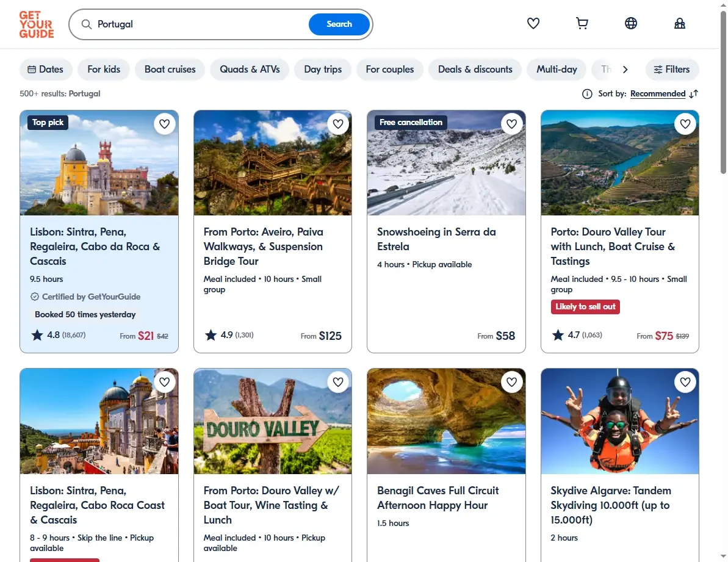The height and width of the screenshot is (562, 728).
Task: Save Aveiro Paiva Walkways tour to wishlist
Action: click(x=338, y=124)
